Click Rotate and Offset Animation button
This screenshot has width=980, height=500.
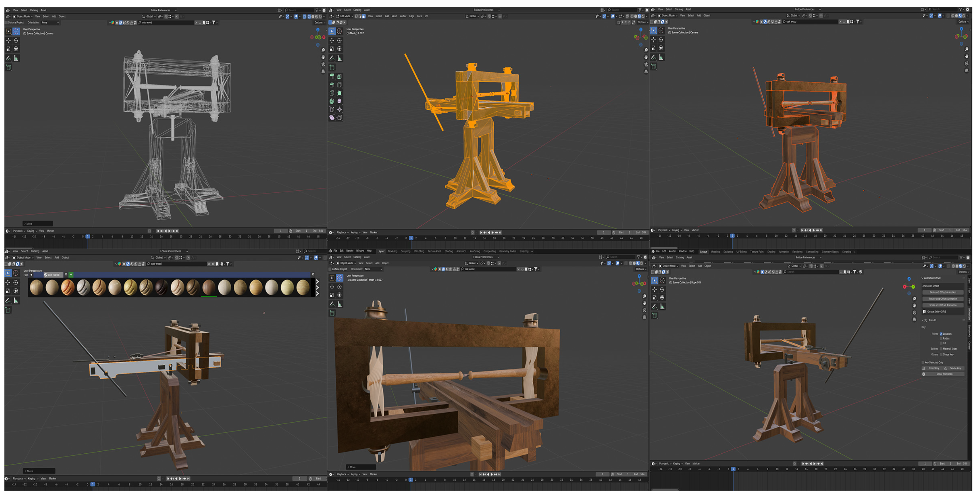(943, 299)
